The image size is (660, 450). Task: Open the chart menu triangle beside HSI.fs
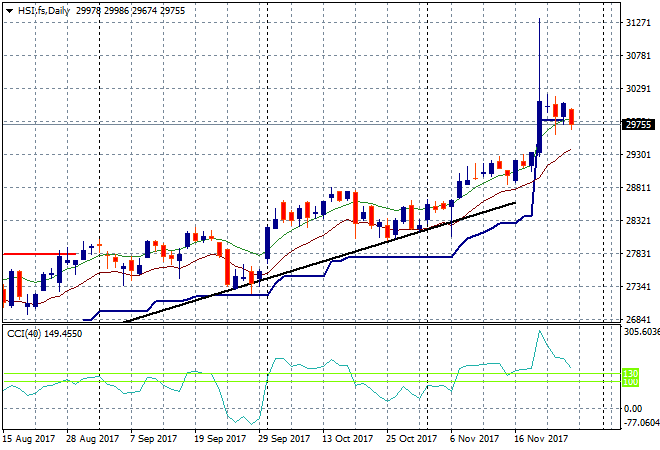[8, 10]
